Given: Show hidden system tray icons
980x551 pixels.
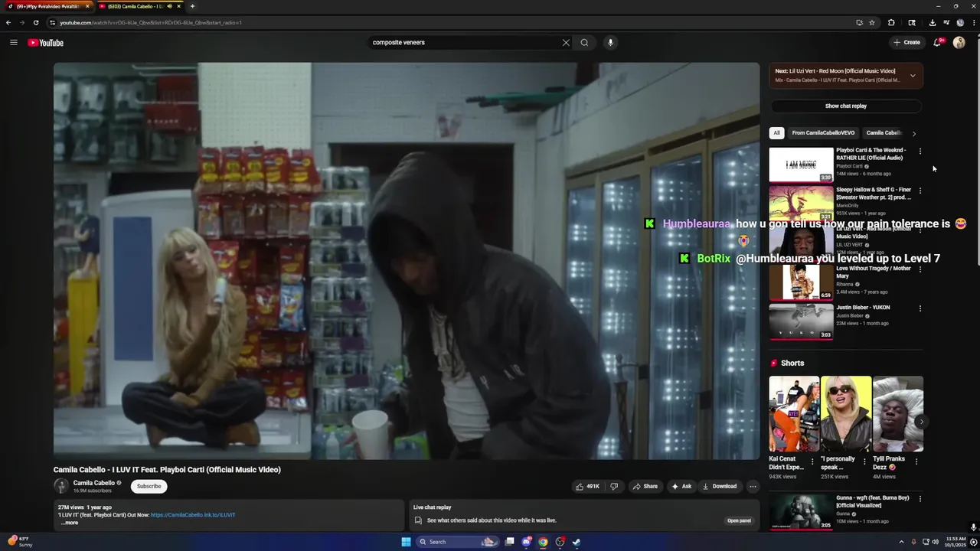Looking at the screenshot, I should click(901, 542).
